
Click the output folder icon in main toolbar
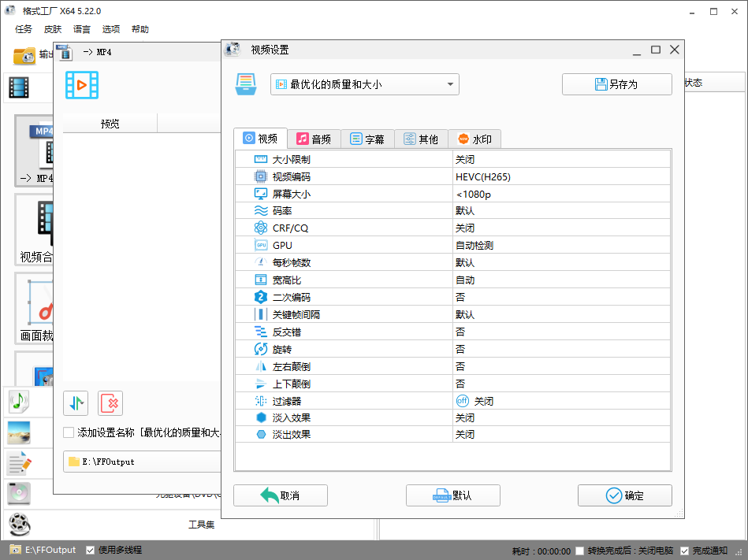tap(24, 56)
